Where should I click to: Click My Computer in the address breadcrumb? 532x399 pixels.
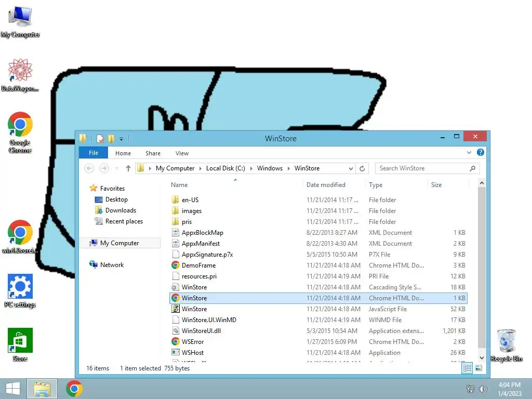(175, 168)
